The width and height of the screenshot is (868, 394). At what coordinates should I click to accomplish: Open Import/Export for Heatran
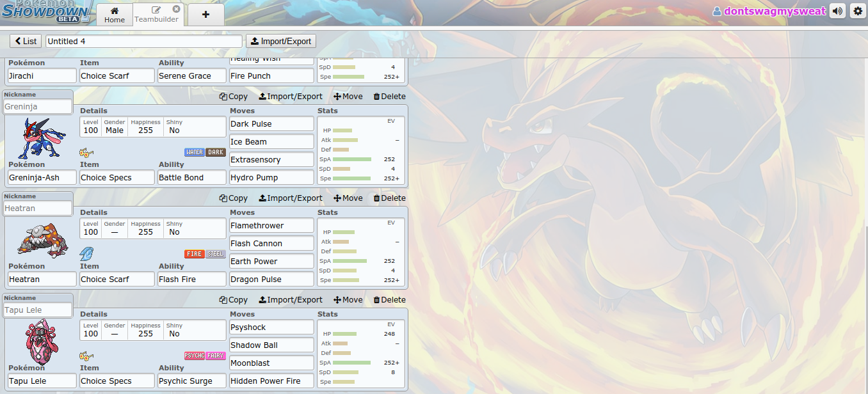(291, 198)
